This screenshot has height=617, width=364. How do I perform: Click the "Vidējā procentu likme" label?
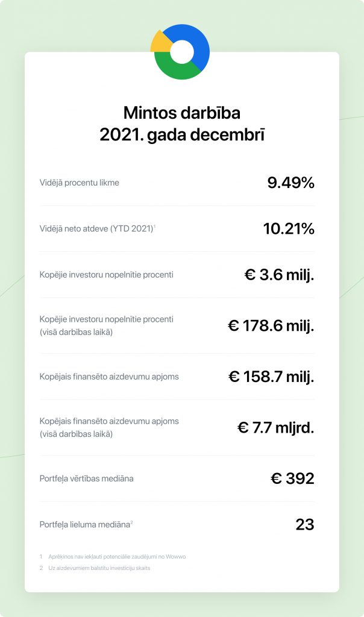pyautogui.click(x=79, y=183)
